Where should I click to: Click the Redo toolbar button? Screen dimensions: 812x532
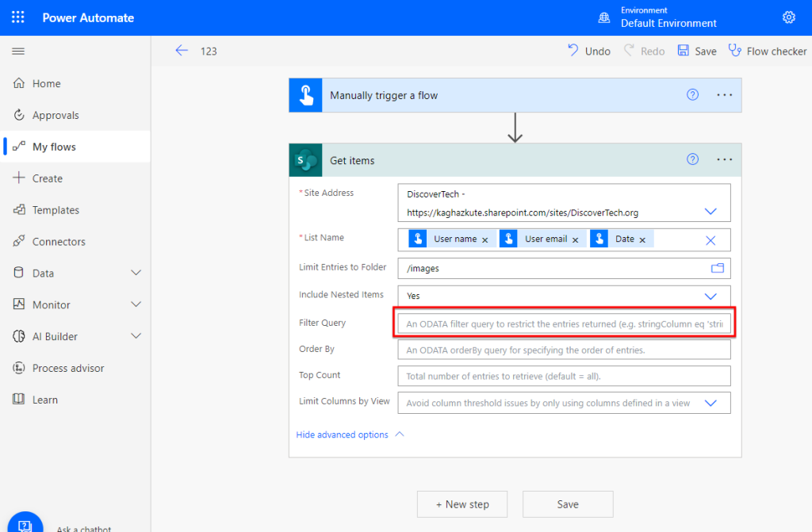point(644,51)
